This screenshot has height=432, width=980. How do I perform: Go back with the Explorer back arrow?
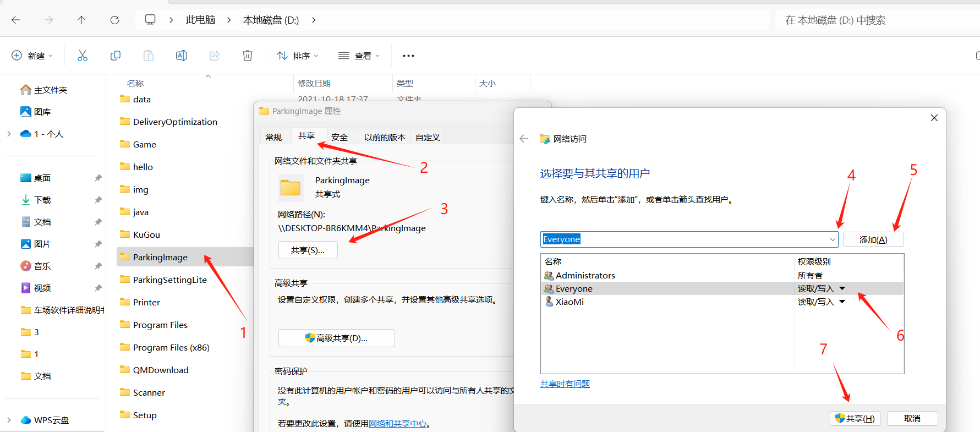pos(15,20)
